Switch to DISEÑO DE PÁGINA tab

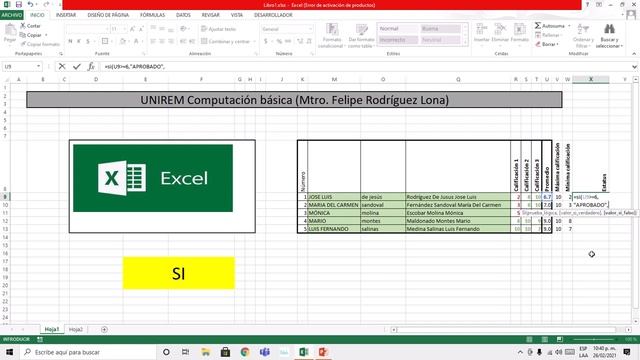[108, 15]
